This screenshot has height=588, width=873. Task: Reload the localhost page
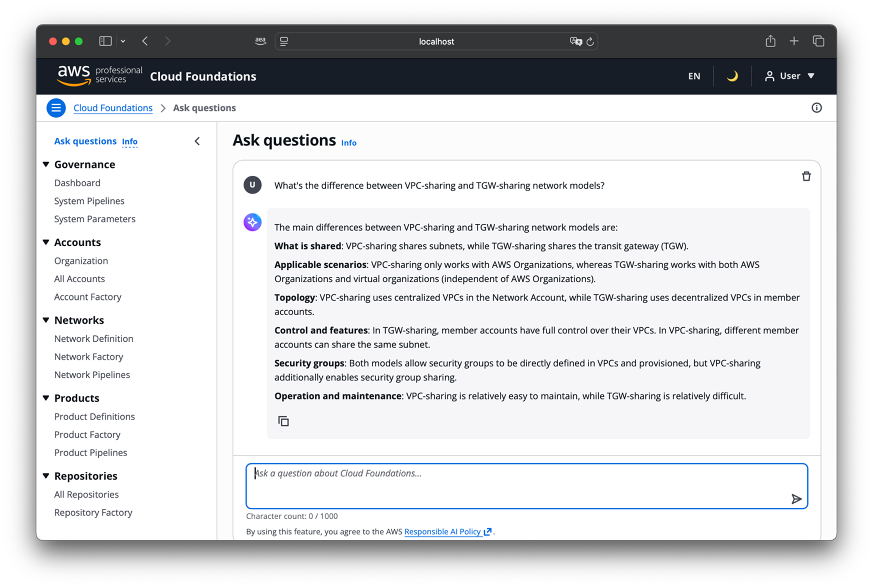pos(590,42)
